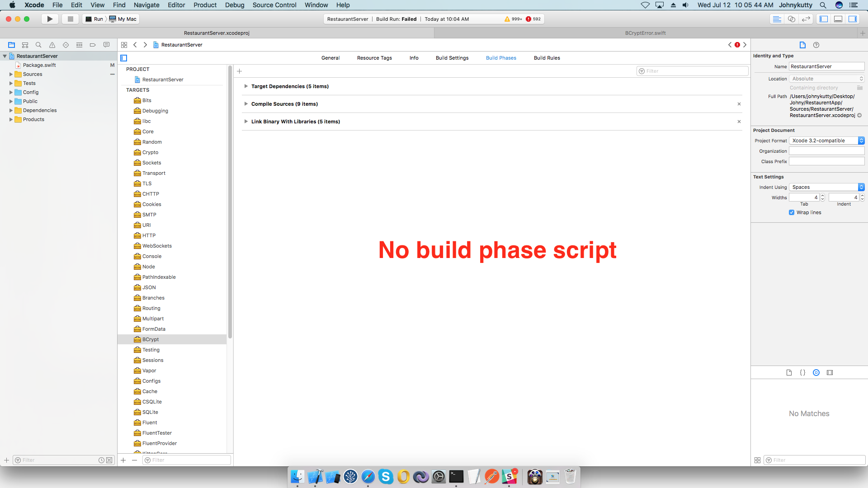
Task: Open Spotlight search in the menu bar
Action: pos(823,5)
